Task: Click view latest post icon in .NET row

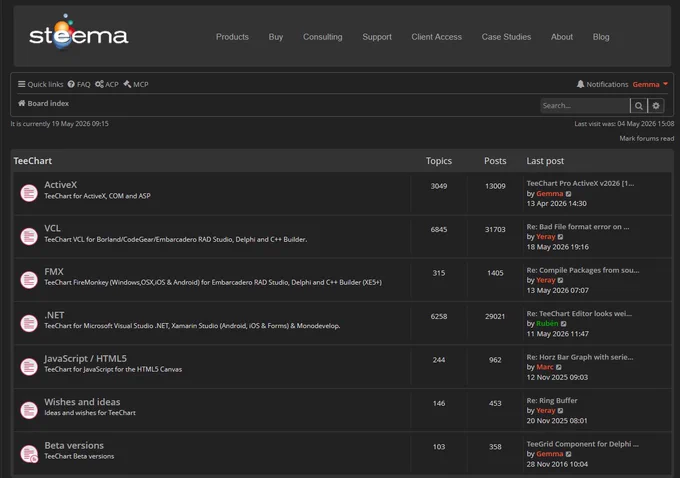Action: (563, 324)
